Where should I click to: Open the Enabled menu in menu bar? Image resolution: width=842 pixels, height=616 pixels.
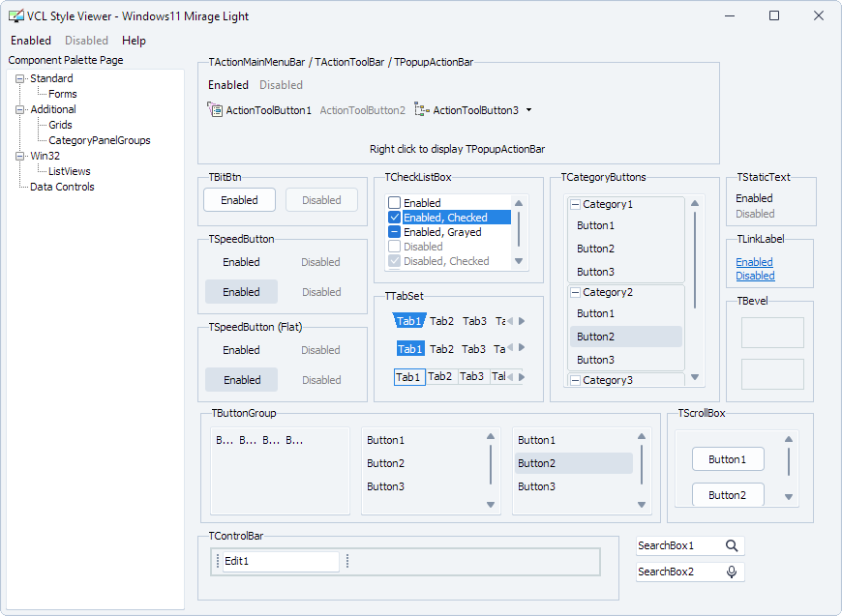pyautogui.click(x=31, y=41)
